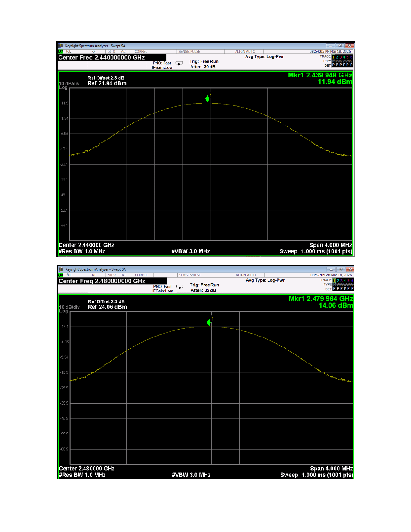
Task: Click Span 4.000 MHz in top analyzer
Action: click(331, 245)
